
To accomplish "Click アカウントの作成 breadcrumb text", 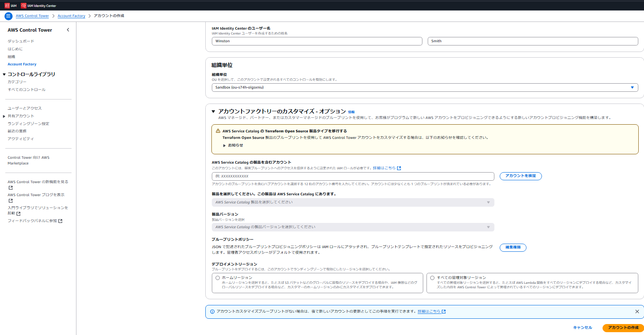I will click(x=109, y=16).
